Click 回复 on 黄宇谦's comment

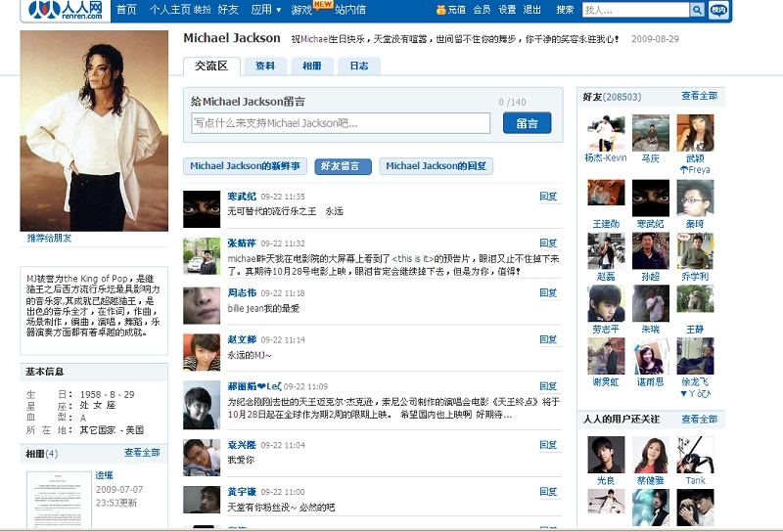pyautogui.click(x=548, y=492)
